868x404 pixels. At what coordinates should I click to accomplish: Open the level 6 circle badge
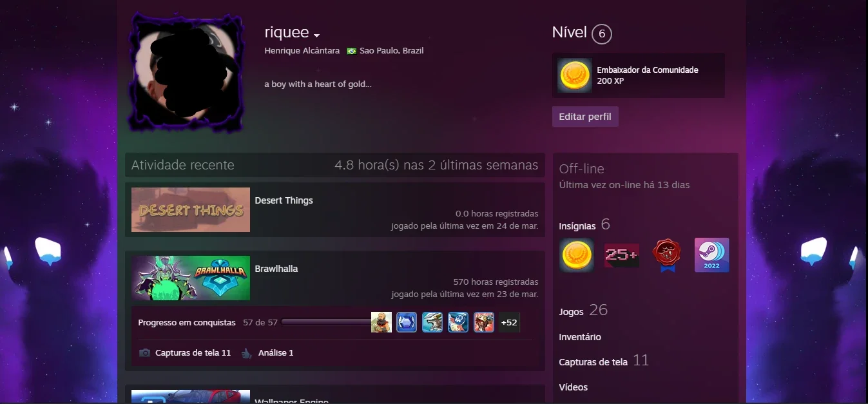601,34
